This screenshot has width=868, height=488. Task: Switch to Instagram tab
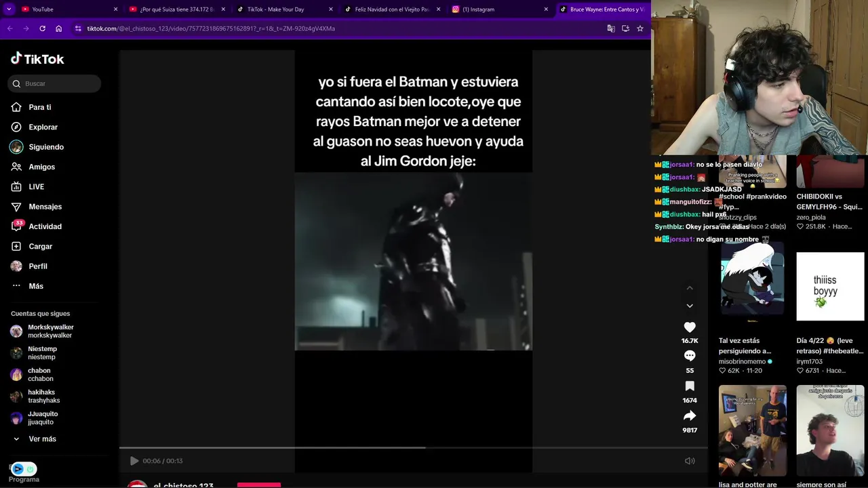499,9
